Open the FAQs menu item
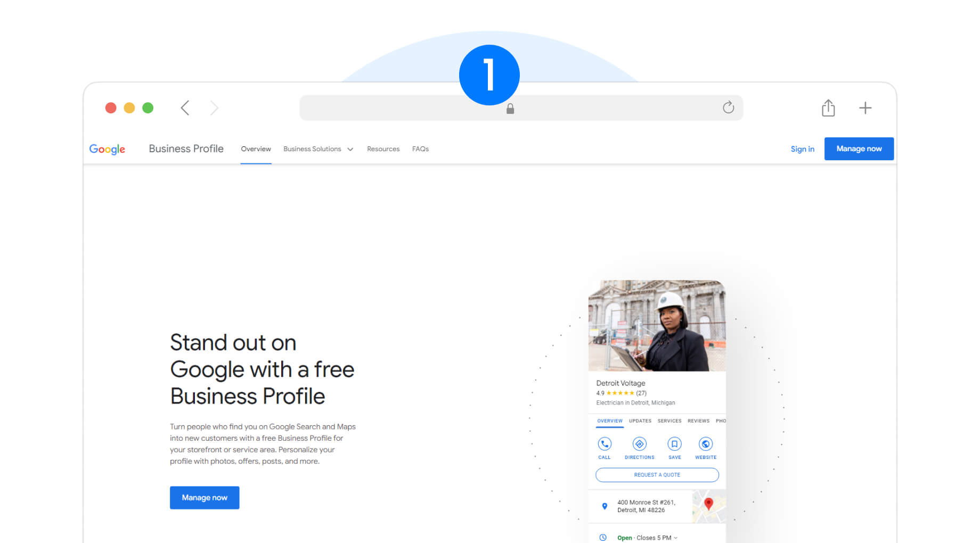Image resolution: width=980 pixels, height=543 pixels. coord(420,149)
